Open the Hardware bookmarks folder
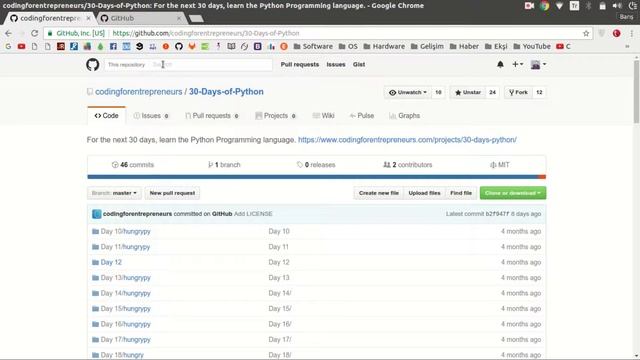The width and height of the screenshot is (640, 360). (x=384, y=47)
